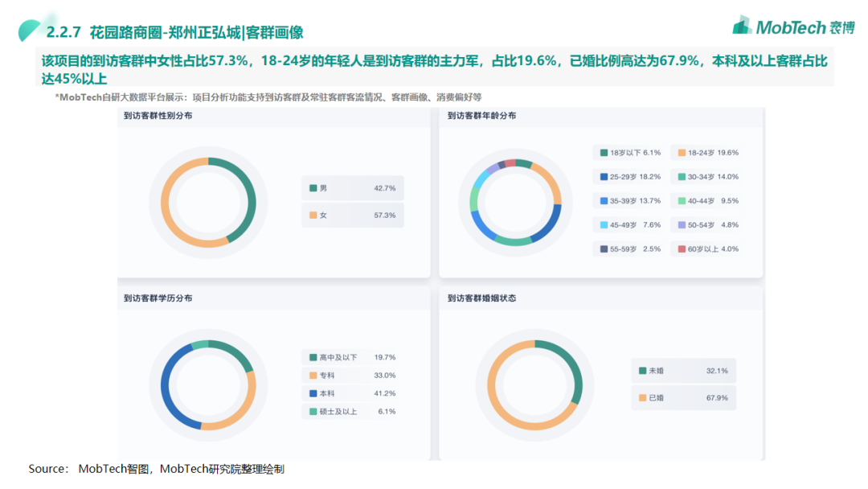Toggle the 18-24岁 age legend entry
868x489 pixels.
(708, 153)
